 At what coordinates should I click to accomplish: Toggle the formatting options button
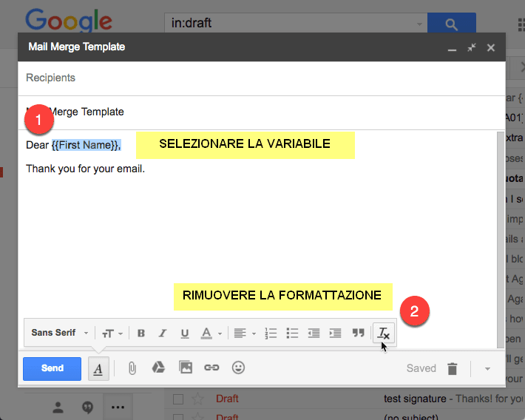[98, 368]
